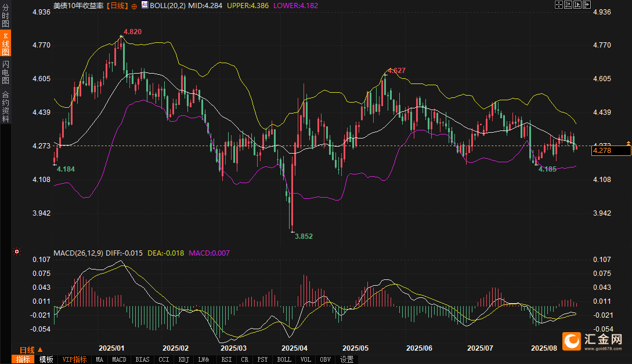632x364 pixels.
Task: Apply the CR indicator
Action: point(245,359)
